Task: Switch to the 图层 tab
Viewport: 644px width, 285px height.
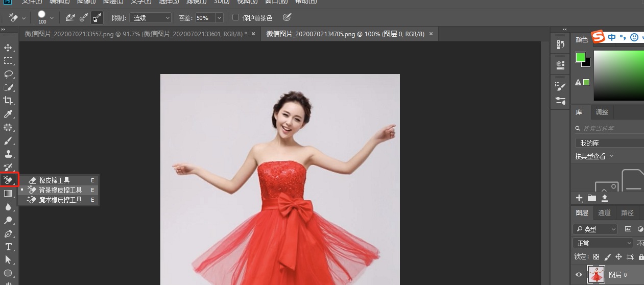Action: click(582, 213)
